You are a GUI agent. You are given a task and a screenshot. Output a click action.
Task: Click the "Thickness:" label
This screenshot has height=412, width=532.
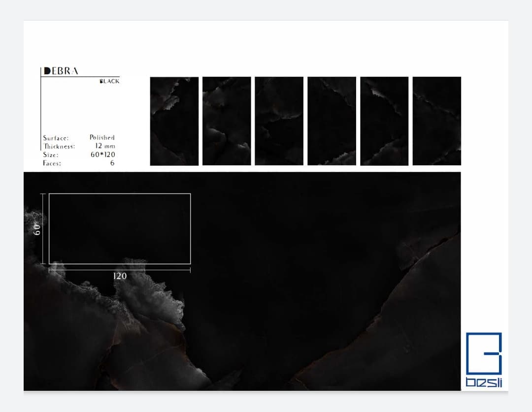[60, 147]
